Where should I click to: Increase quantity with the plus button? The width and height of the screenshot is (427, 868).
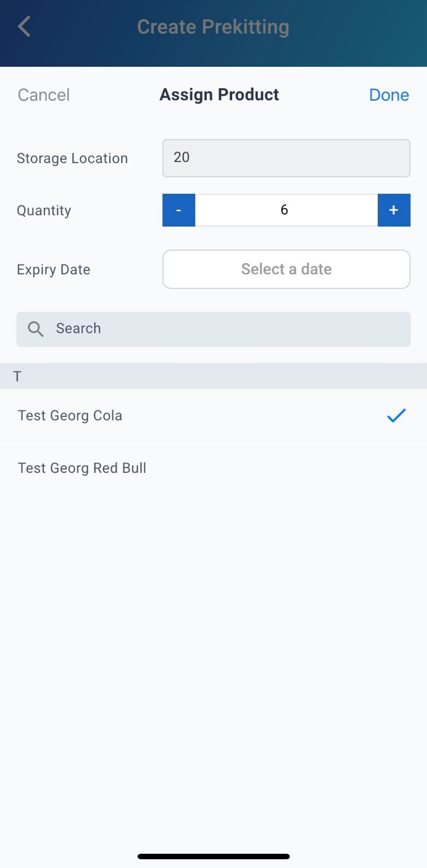pos(394,210)
